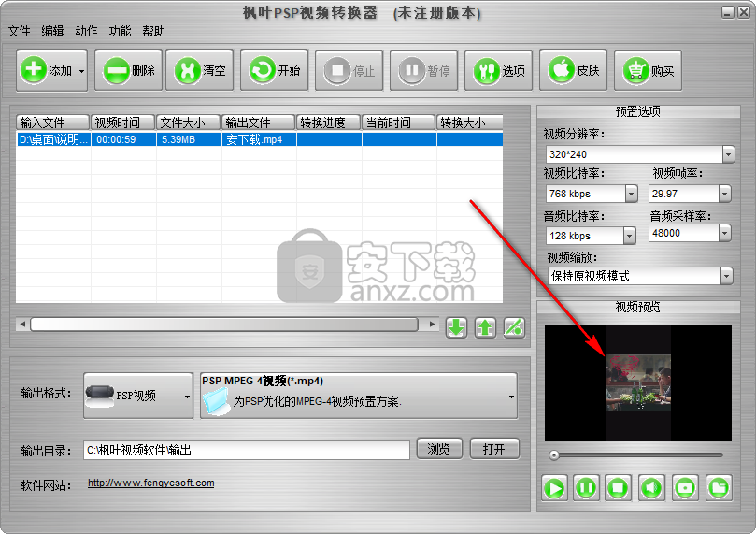Open the dropdown arrow beside 添加
756x534 pixels.
pos(82,71)
